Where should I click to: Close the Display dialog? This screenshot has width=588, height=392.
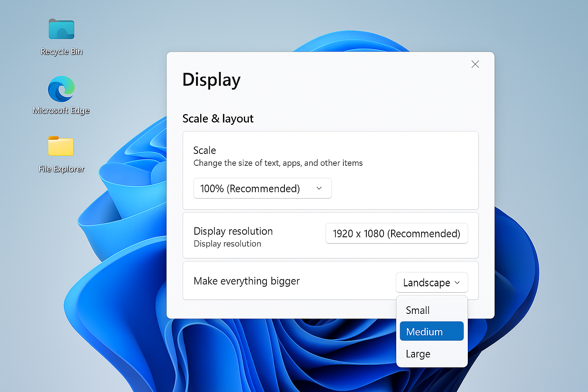475,64
